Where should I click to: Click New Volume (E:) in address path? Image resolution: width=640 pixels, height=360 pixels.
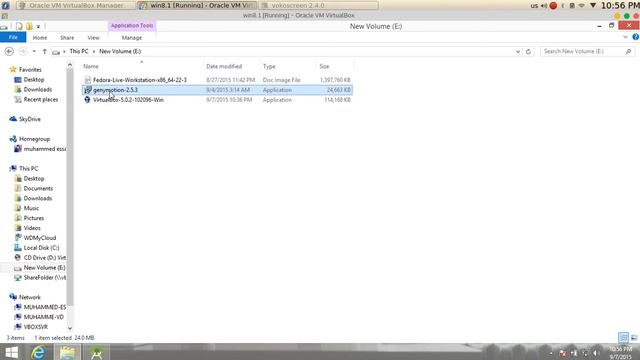pyautogui.click(x=120, y=51)
